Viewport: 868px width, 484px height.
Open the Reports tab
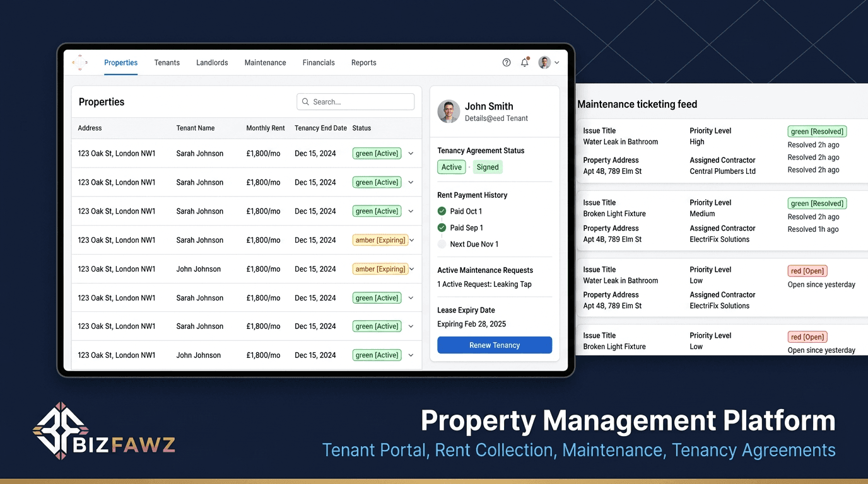[364, 63]
